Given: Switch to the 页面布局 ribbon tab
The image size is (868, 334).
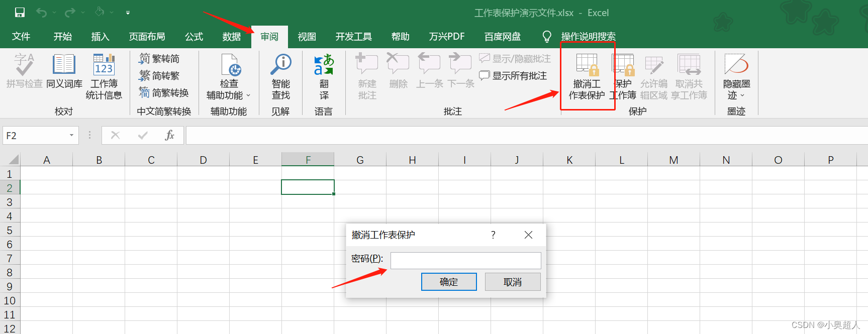Looking at the screenshot, I should coord(147,37).
